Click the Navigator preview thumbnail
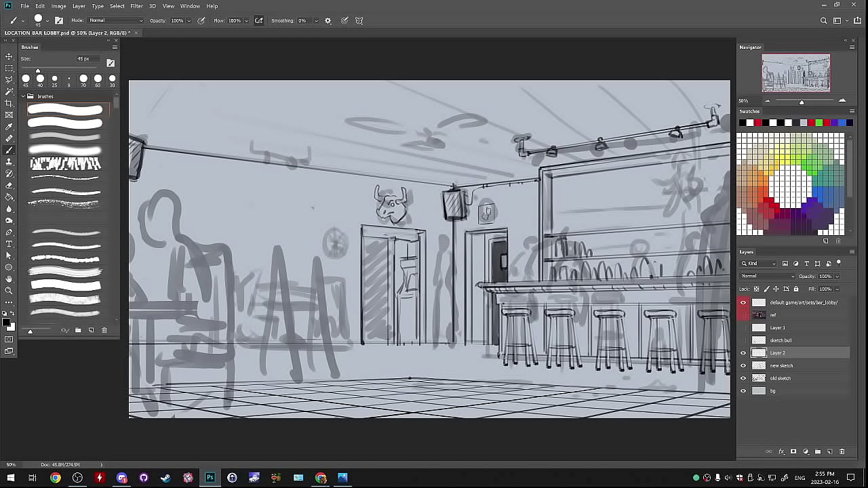The width and height of the screenshot is (868, 488). [795, 73]
